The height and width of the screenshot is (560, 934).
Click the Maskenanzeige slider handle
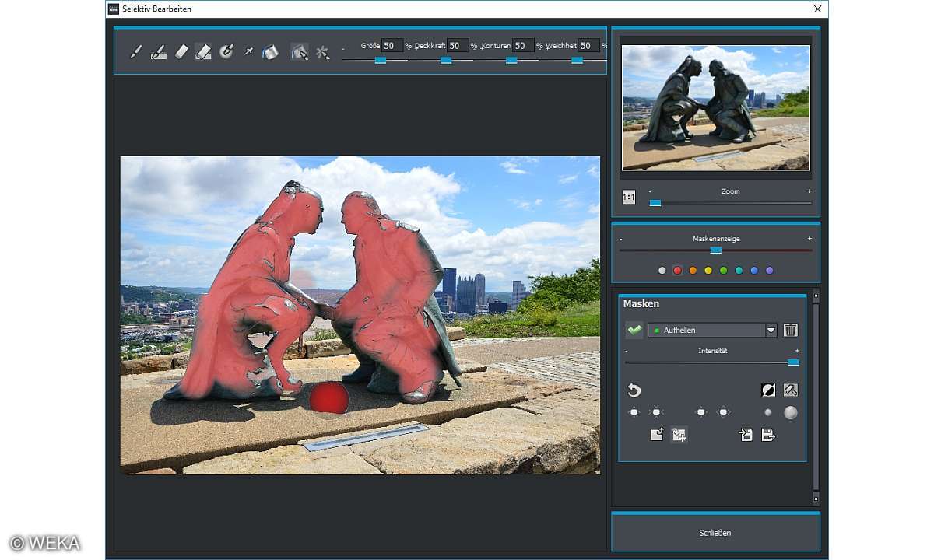[x=716, y=250]
